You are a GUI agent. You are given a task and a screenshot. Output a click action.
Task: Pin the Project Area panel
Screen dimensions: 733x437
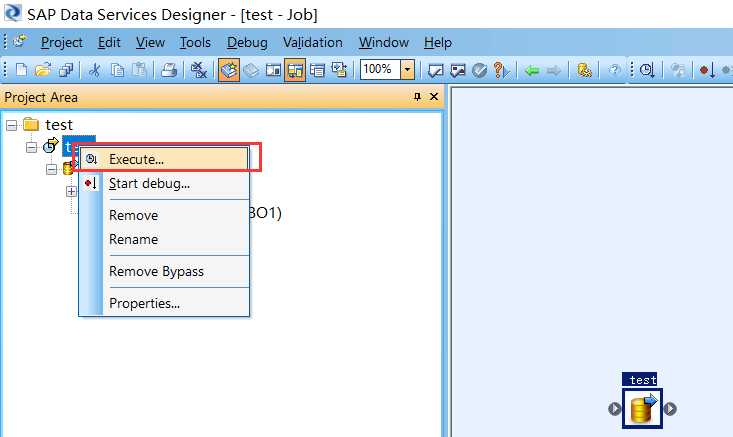(417, 97)
